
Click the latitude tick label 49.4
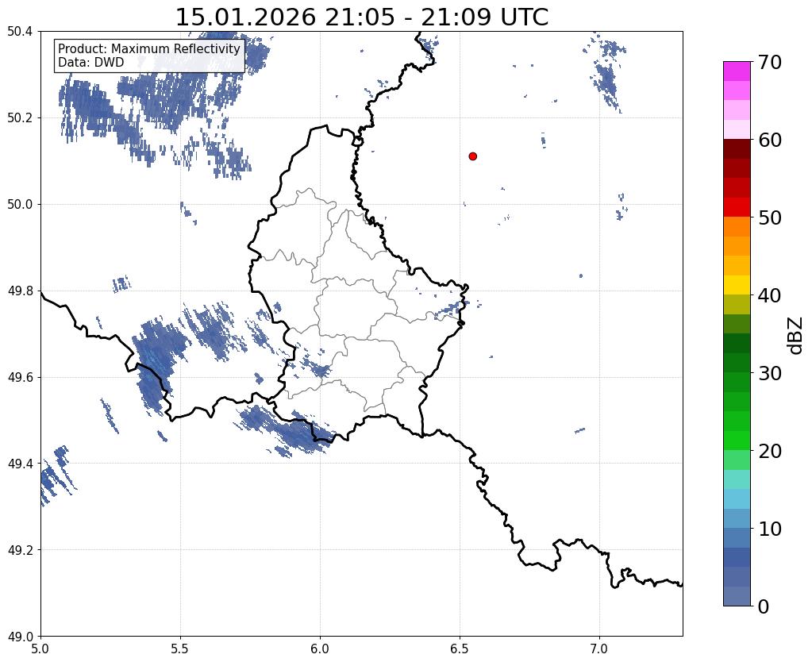(20, 464)
